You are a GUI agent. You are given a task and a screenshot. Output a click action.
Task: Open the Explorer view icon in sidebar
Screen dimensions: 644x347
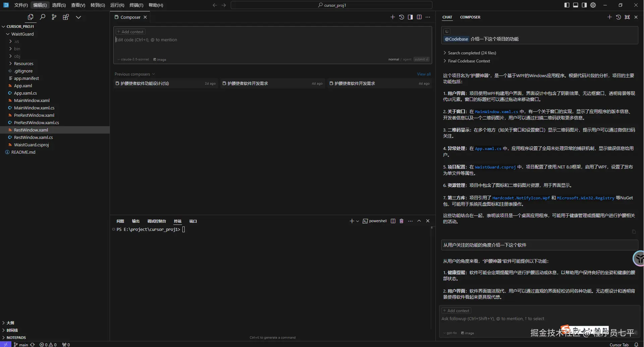pyautogui.click(x=31, y=17)
